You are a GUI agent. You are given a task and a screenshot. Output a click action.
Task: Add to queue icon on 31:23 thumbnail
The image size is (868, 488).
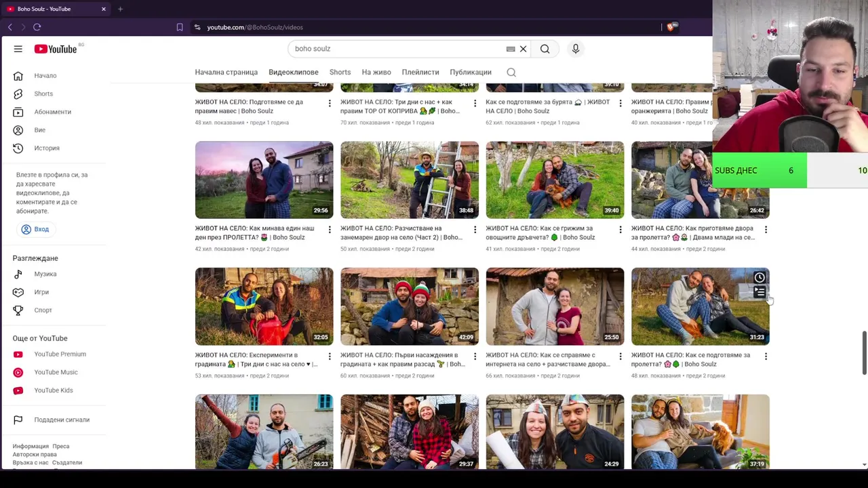759,292
